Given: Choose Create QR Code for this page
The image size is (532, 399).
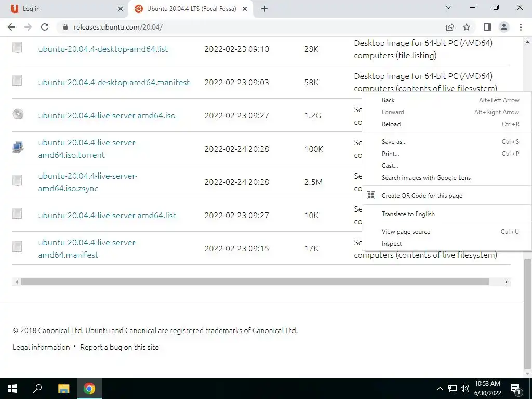Looking at the screenshot, I should (x=446, y=196).
